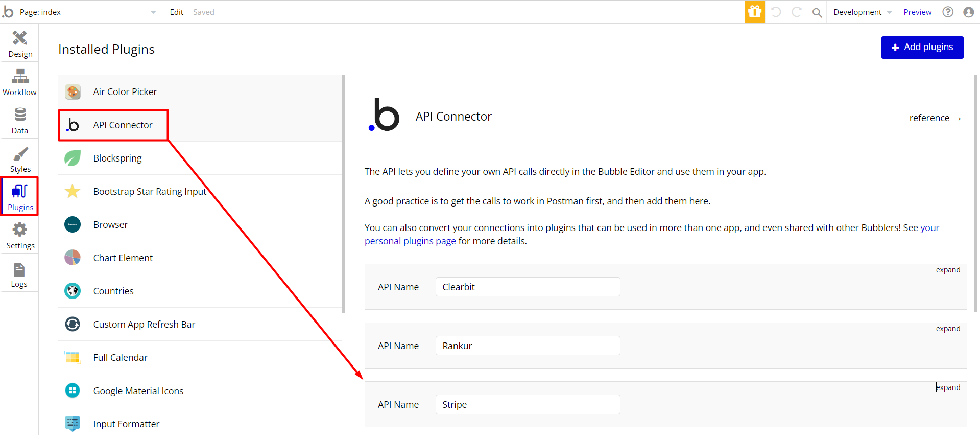Viewport: 980px width, 435px height.
Task: Open the reference link
Action: click(935, 118)
